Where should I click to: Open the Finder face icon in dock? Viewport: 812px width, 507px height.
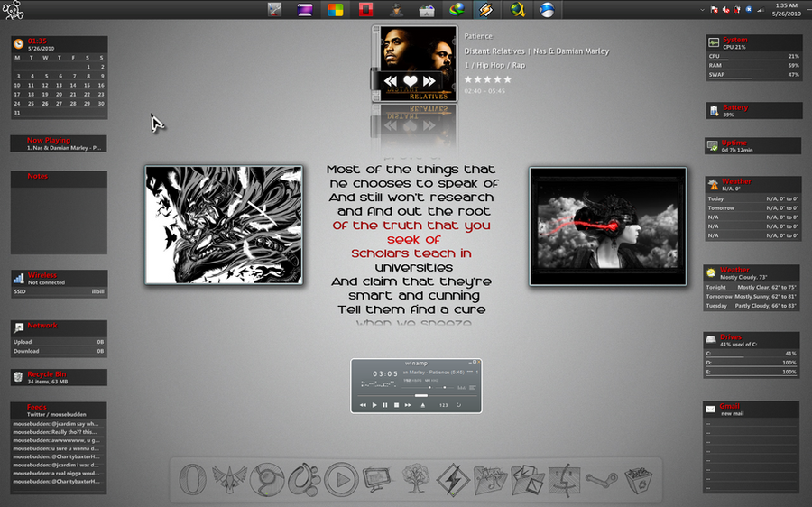[565, 479]
